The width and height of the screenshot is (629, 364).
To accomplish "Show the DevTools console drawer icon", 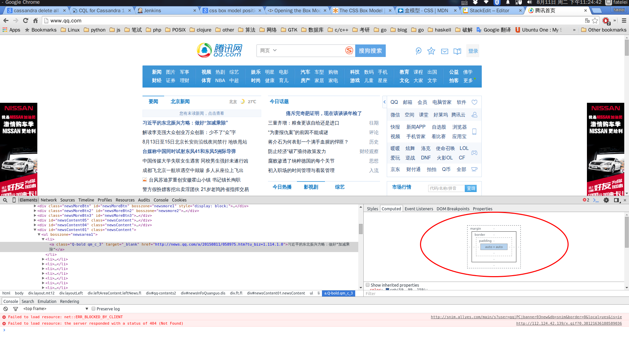I will 596,200.
